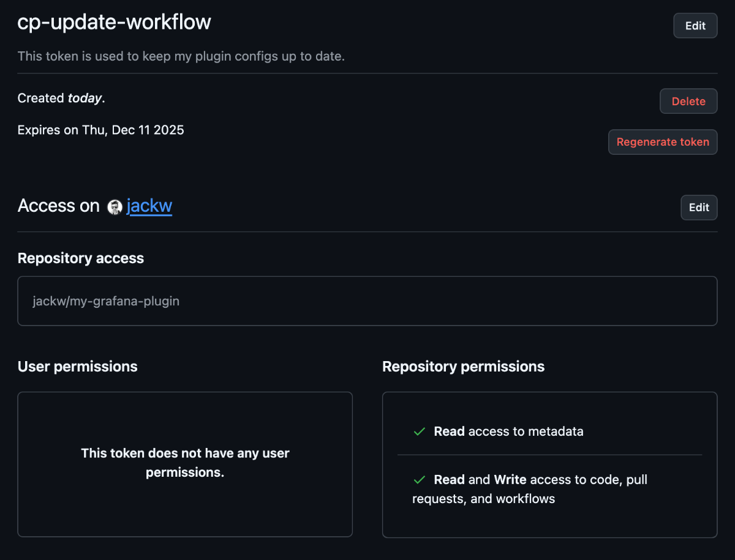Click the code, pull requests, and workflows permission text

click(530, 489)
